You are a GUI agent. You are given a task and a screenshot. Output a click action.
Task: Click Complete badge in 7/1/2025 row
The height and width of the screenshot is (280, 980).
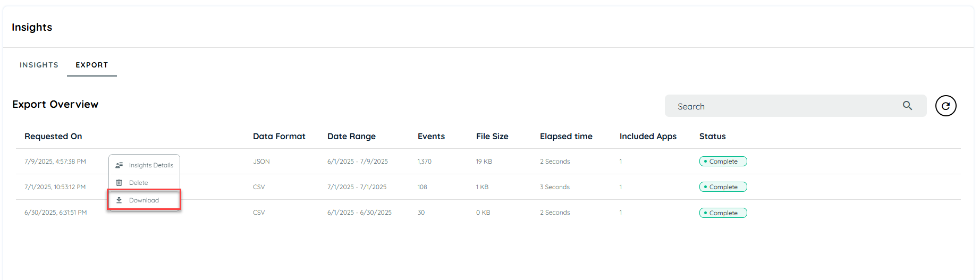[x=723, y=187]
